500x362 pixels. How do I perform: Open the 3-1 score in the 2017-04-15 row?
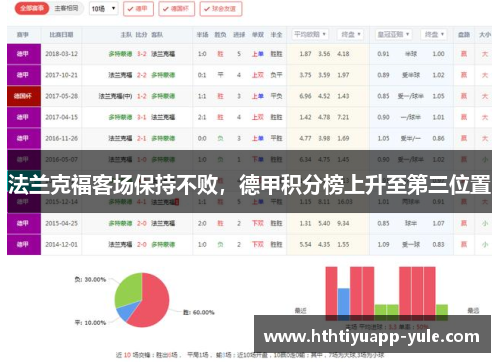[142, 117]
